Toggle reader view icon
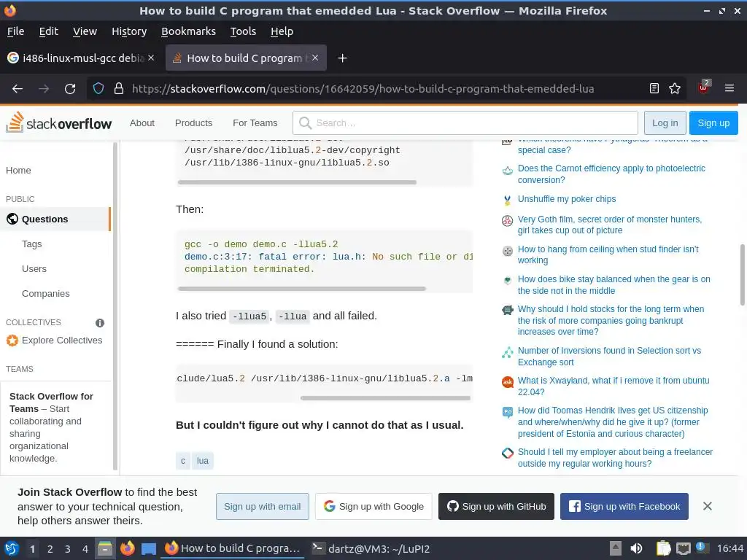Screen dimensions: 747x560 coord(654,88)
